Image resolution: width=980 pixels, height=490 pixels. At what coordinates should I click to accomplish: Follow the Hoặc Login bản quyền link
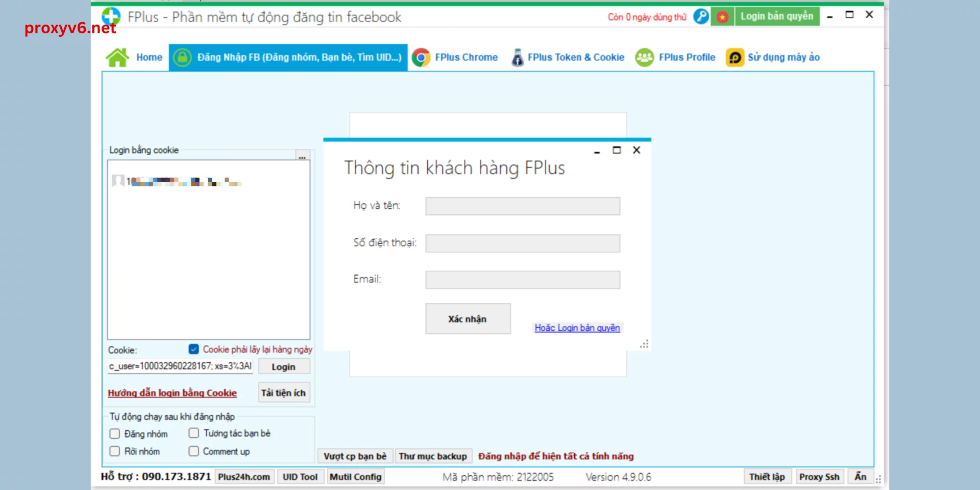point(577,328)
